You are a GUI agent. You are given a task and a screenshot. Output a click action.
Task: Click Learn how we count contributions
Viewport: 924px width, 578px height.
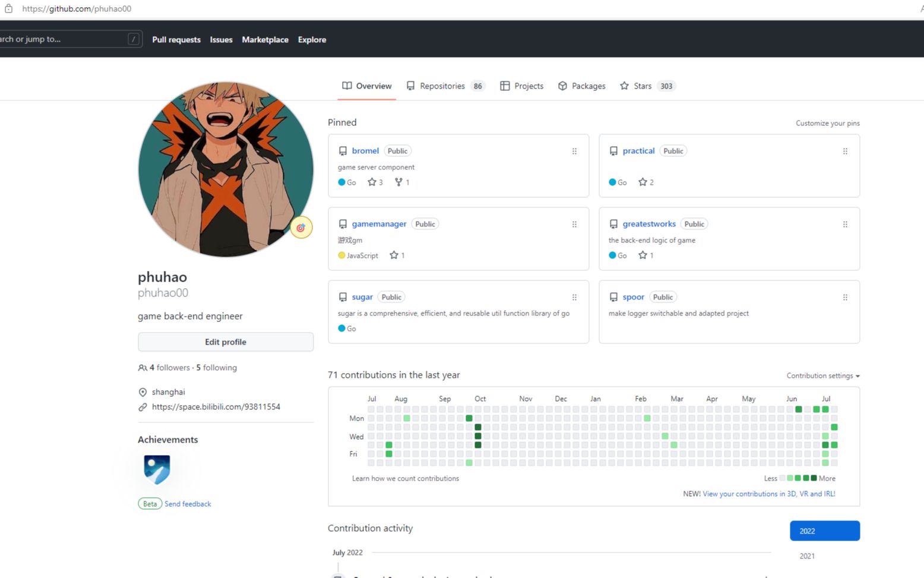click(406, 478)
